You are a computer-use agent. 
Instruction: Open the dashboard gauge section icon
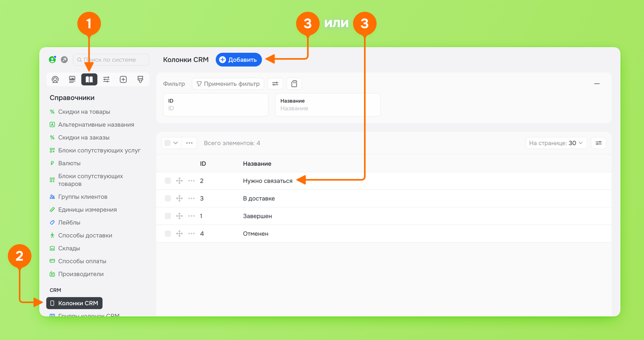[55, 79]
